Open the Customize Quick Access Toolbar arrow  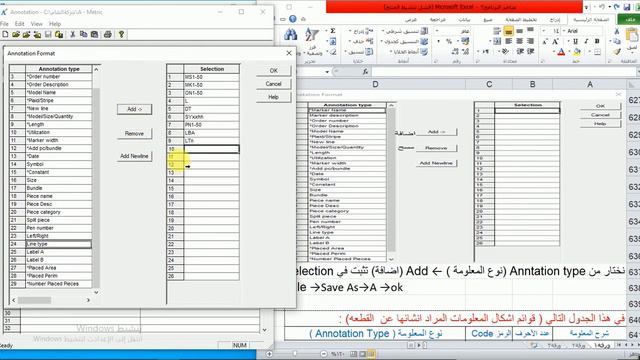(x=587, y=7)
